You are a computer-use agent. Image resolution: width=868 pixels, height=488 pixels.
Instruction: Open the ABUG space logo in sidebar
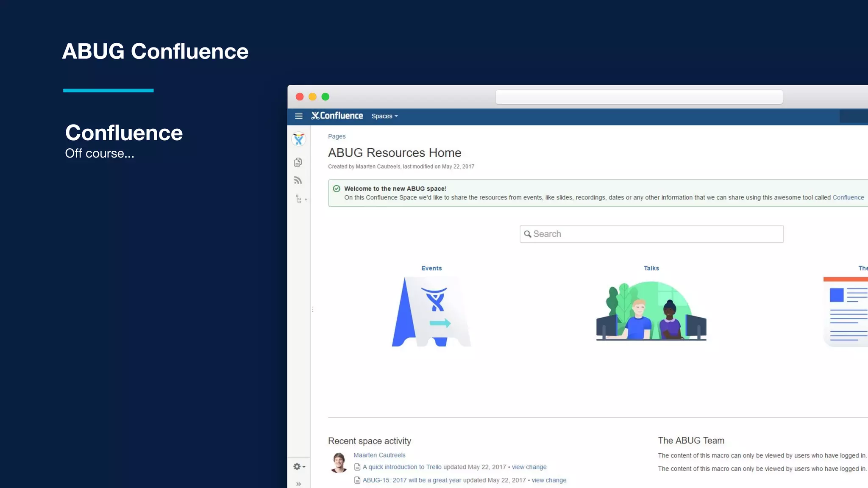tap(299, 139)
